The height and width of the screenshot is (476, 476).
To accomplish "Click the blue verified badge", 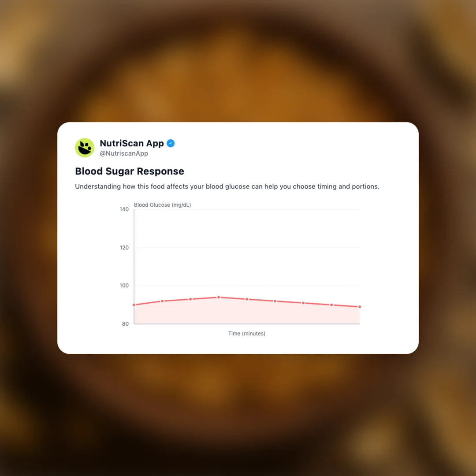I will tap(171, 143).
